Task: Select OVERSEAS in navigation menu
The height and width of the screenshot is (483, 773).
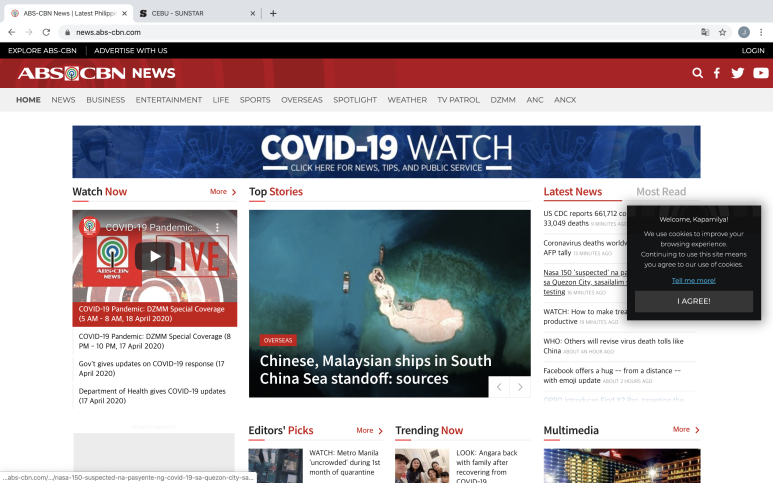Action: [x=302, y=100]
